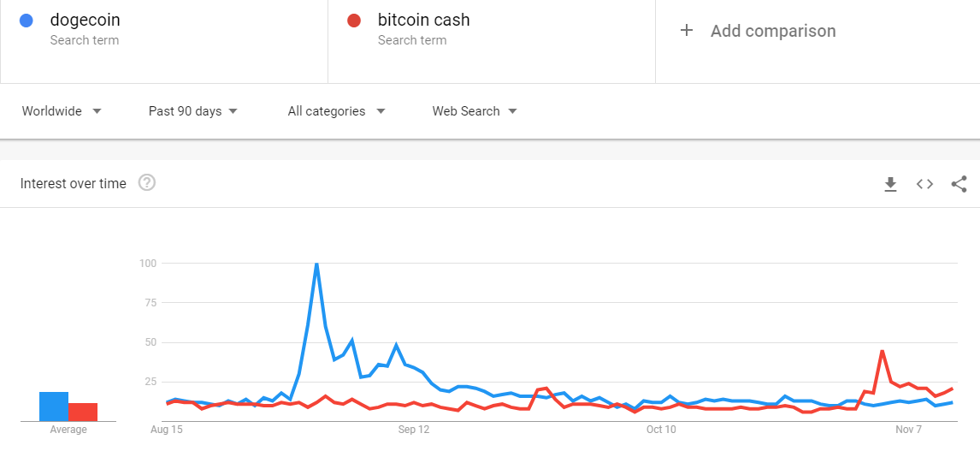Image resolution: width=980 pixels, height=457 pixels.
Task: Click the dogecoin peak at 100
Action: click(x=317, y=264)
